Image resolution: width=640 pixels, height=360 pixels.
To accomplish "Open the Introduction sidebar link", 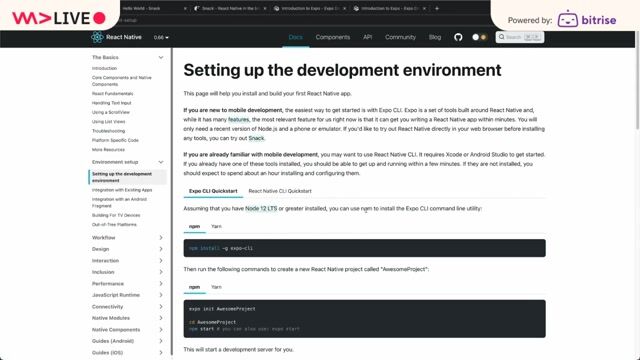I will pos(104,68).
